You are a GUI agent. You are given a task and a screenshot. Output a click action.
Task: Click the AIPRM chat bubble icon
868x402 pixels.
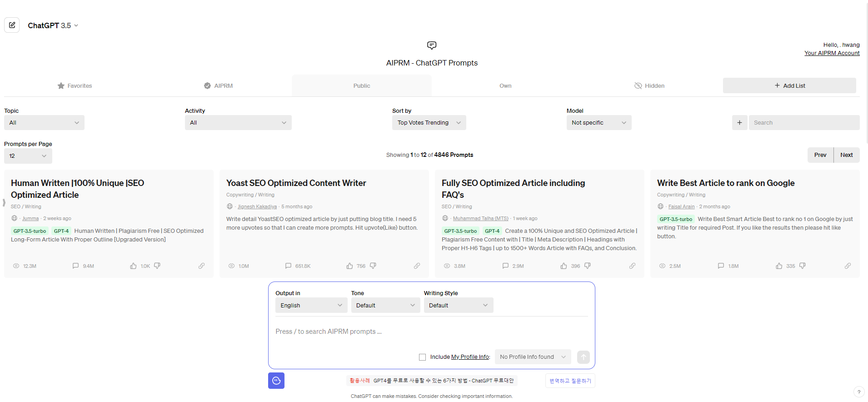[432, 45]
